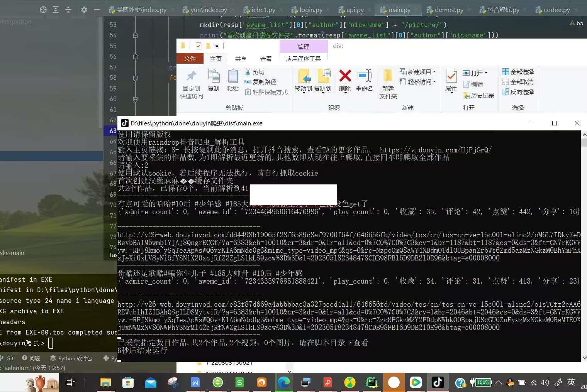Click Select All (全部选择)
This screenshot has height=392, width=587.
tap(518, 72)
